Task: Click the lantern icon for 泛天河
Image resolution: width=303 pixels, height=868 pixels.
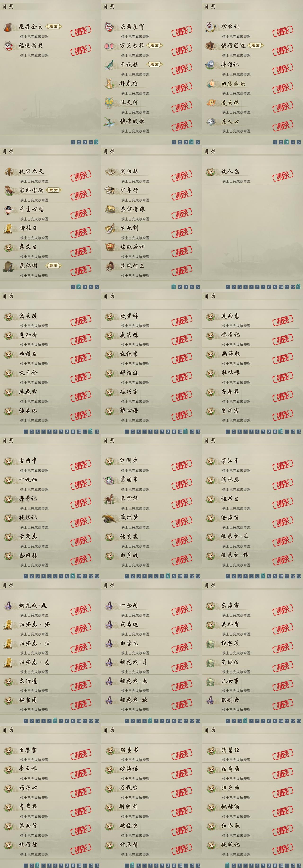Action: pos(109,102)
